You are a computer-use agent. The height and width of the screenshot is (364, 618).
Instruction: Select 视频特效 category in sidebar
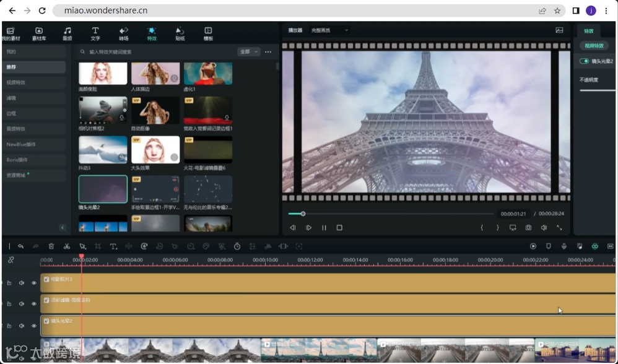tap(34, 82)
